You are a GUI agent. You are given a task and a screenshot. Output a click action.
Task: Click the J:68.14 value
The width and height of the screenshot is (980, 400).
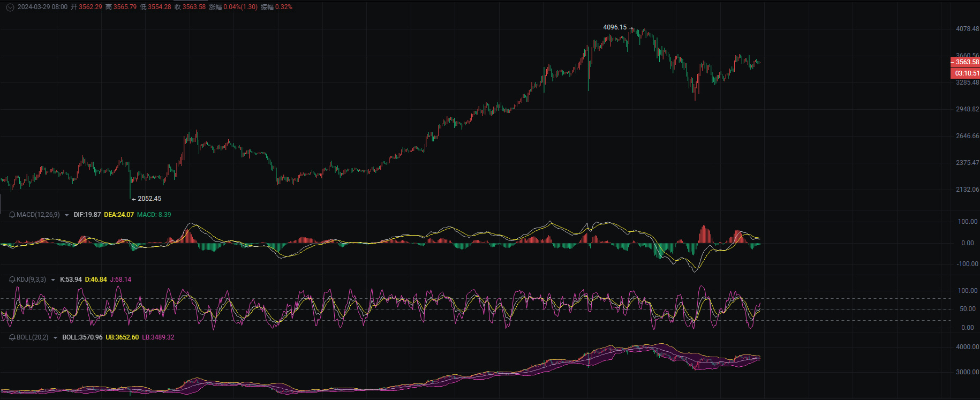tap(120, 280)
